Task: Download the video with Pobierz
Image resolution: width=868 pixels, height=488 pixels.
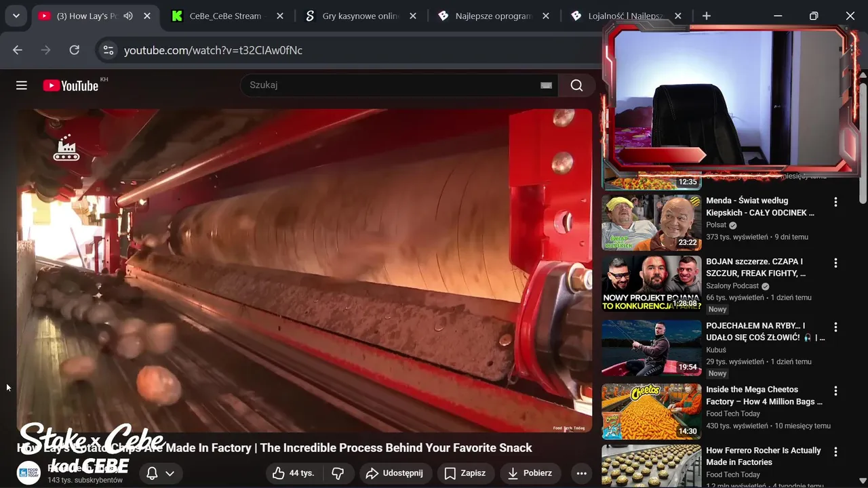Action: pos(530,473)
